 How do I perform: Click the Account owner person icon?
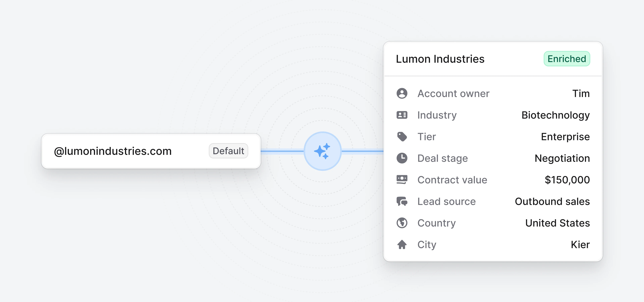tap(402, 93)
